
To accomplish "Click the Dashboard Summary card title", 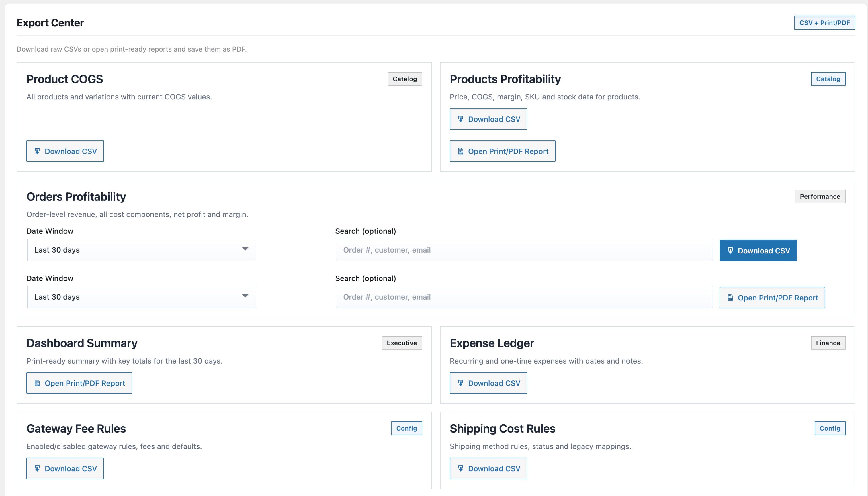I will coord(82,343).
